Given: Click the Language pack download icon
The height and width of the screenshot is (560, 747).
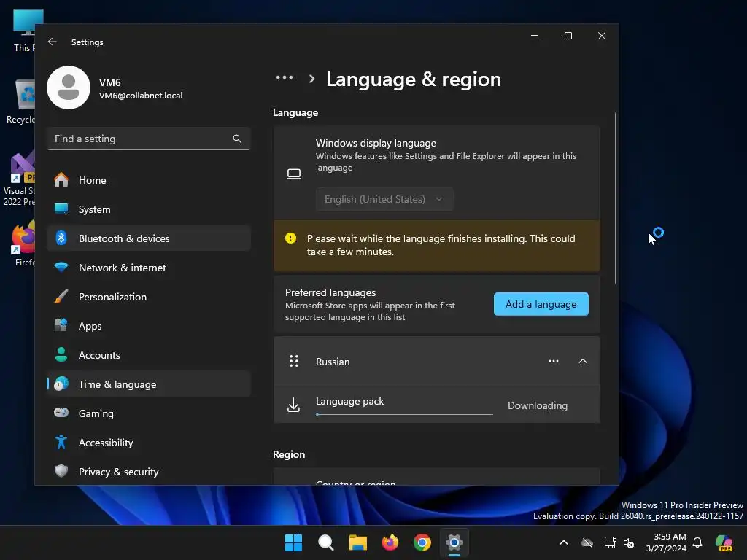Looking at the screenshot, I should [293, 405].
